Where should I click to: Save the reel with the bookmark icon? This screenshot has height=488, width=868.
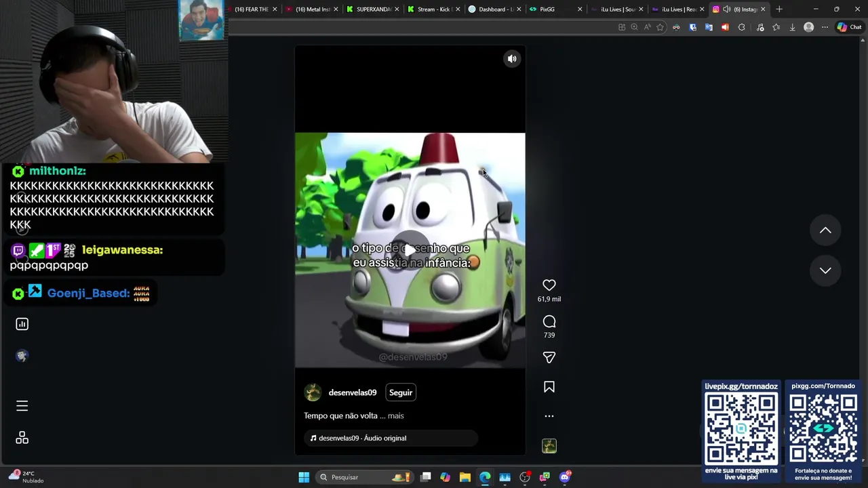pos(549,386)
